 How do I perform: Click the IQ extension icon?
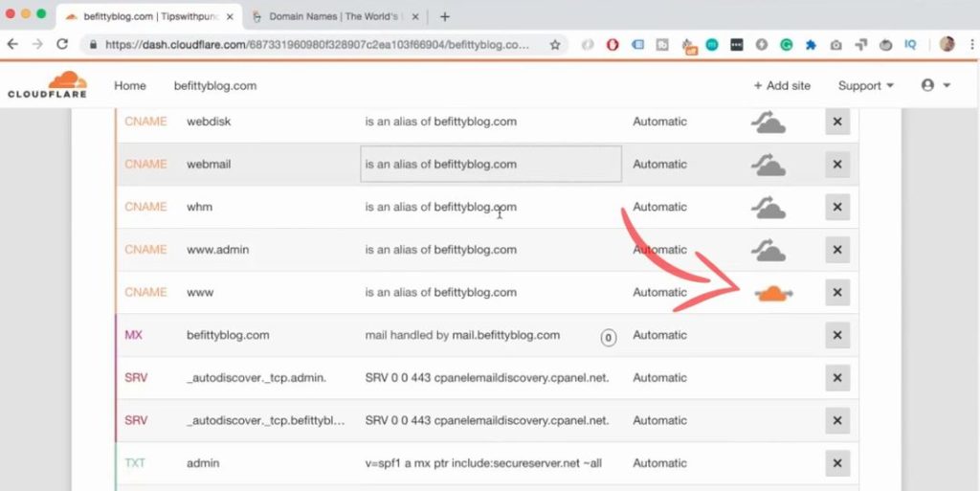[x=910, y=45]
